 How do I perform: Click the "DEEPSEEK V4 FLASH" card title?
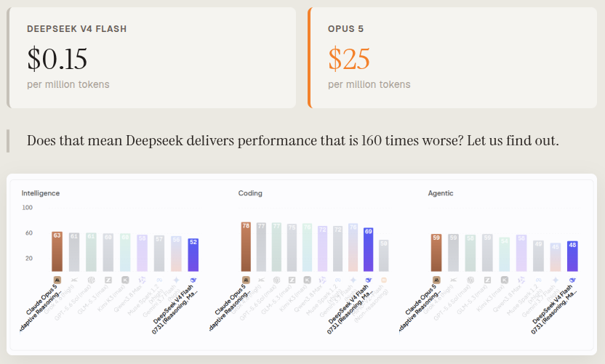(x=77, y=29)
